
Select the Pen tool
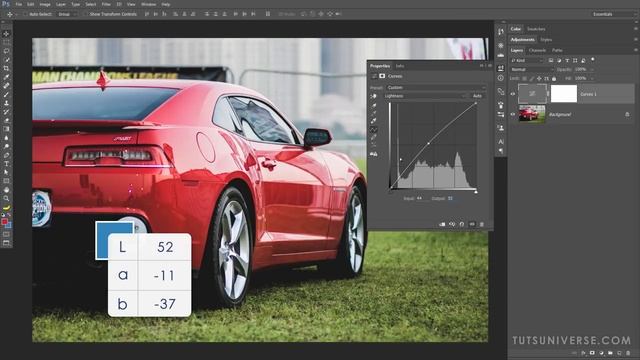tap(6, 155)
